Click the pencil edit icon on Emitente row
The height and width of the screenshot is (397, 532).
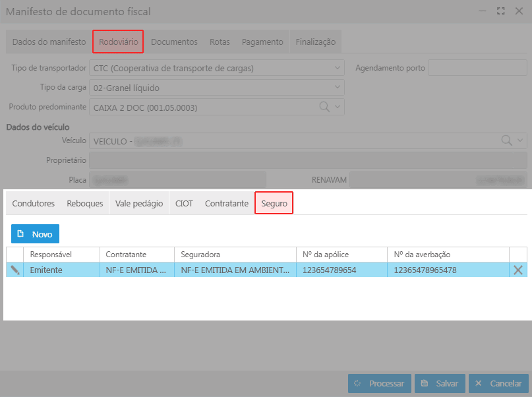coord(15,270)
